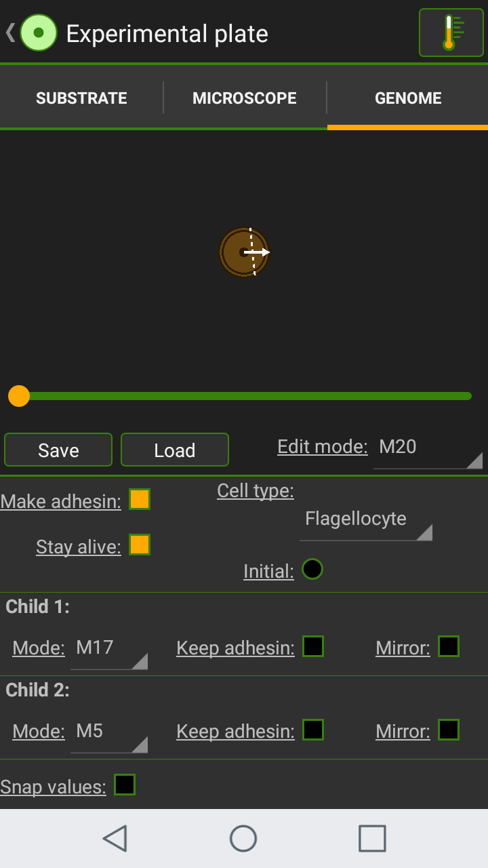Toggle the Make adhesin checkbox

[140, 500]
